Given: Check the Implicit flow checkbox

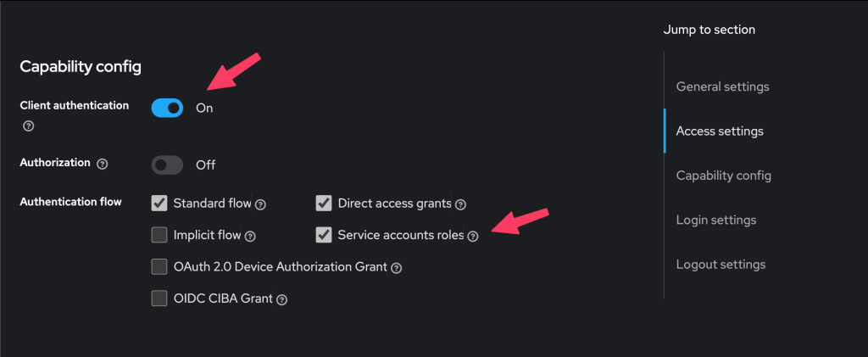Looking at the screenshot, I should (x=159, y=235).
